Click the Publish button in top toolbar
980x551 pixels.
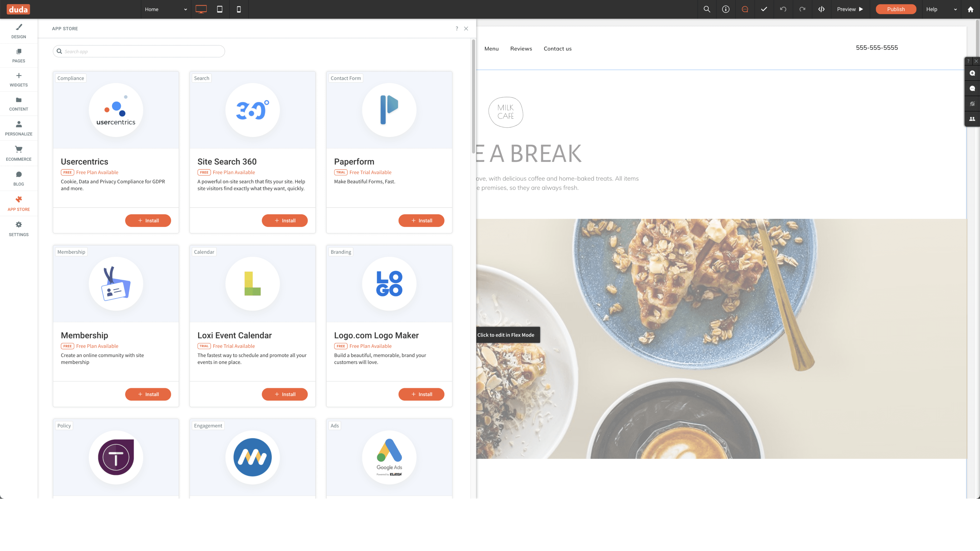coord(895,9)
